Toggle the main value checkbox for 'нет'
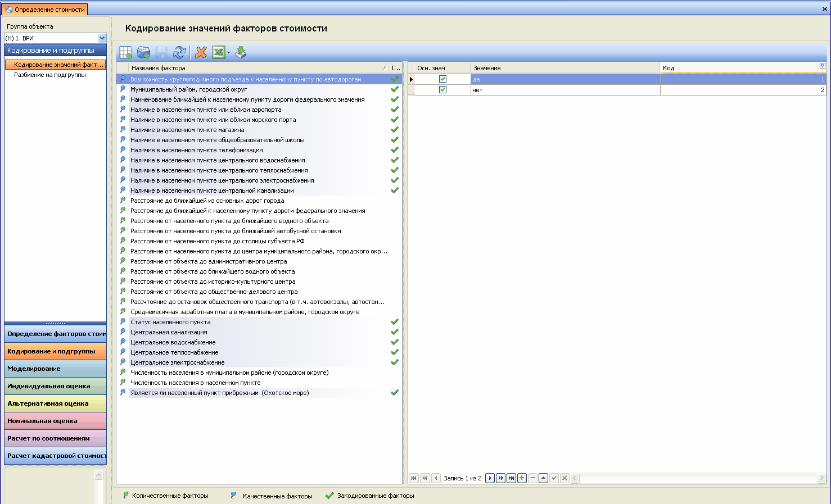831x504 pixels. tap(442, 90)
